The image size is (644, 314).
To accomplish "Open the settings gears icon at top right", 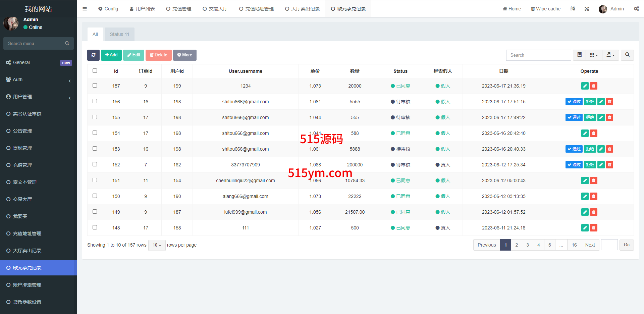I will point(636,9).
